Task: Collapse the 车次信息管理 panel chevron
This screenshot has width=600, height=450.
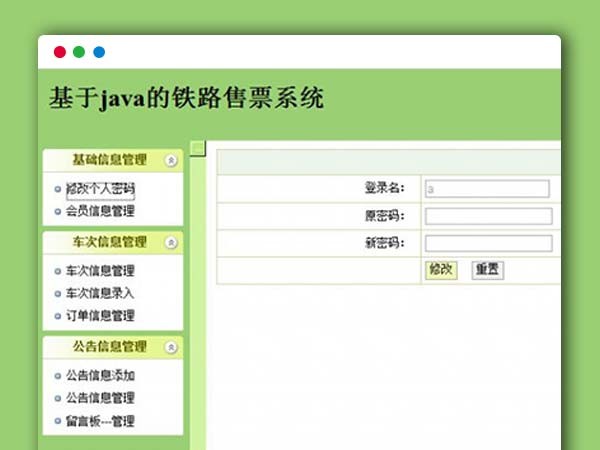Action: click(x=171, y=242)
